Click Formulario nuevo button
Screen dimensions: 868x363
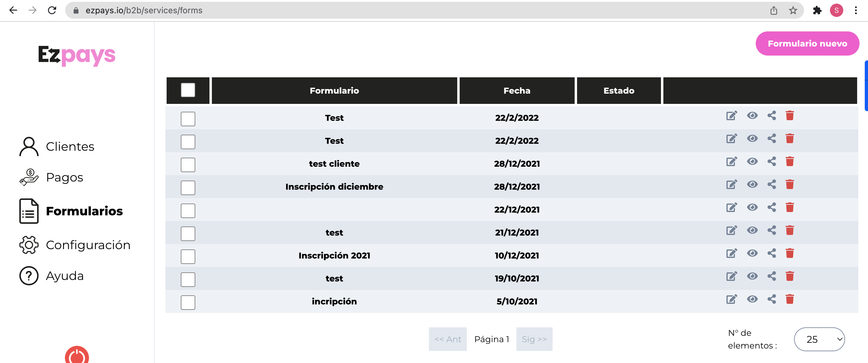807,43
